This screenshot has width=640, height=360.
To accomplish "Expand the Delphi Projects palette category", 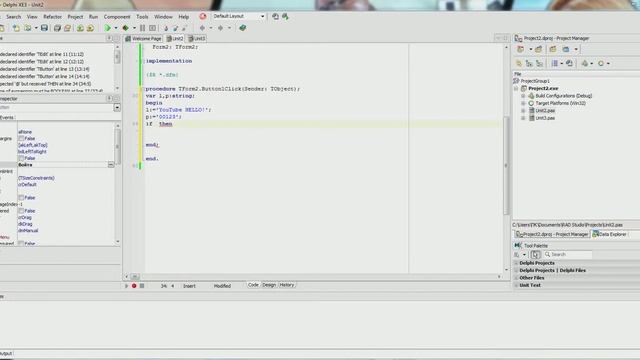I will click(516, 263).
